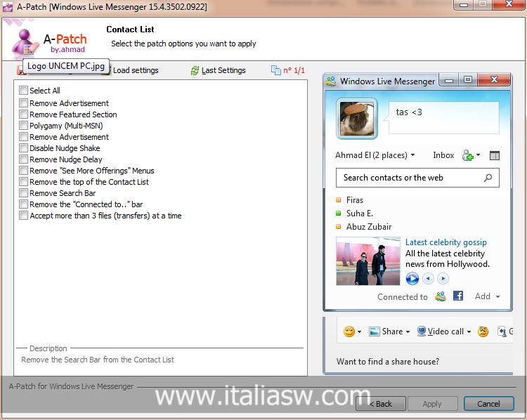Check Remove Nudge Delay
The height and width of the screenshot is (420, 527).
coord(23,159)
